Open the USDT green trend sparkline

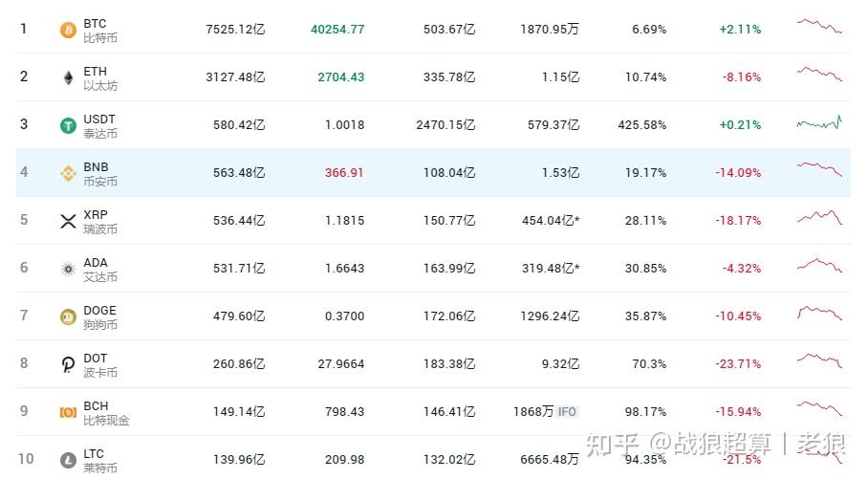coord(819,123)
